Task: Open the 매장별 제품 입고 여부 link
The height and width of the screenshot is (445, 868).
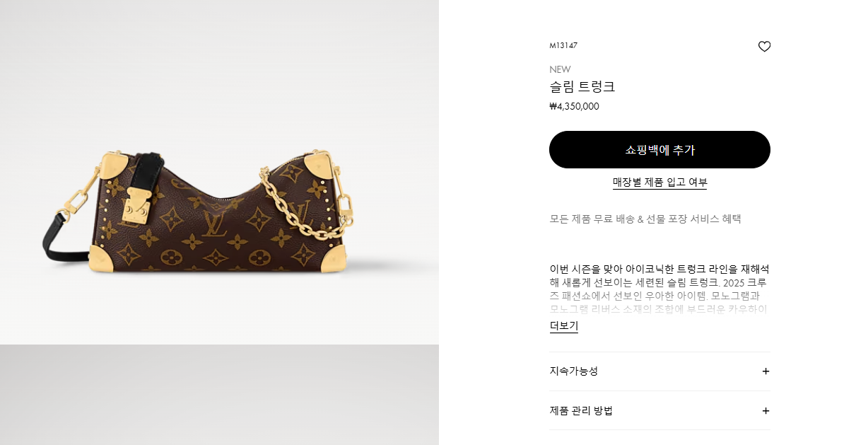Action: 659,183
